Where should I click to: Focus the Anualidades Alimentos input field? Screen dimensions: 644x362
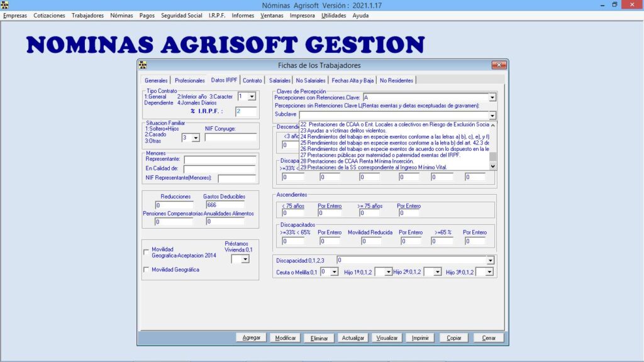pos(225,222)
